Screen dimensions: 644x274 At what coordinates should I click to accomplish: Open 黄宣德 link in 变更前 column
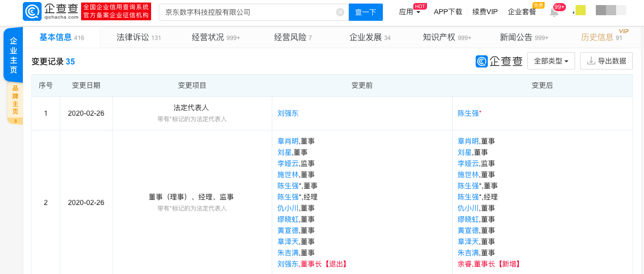(x=288, y=230)
